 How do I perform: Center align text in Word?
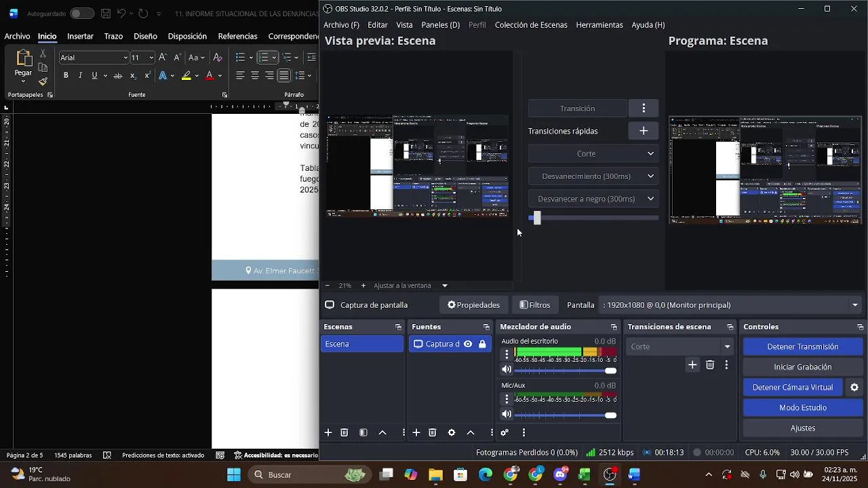(x=255, y=75)
